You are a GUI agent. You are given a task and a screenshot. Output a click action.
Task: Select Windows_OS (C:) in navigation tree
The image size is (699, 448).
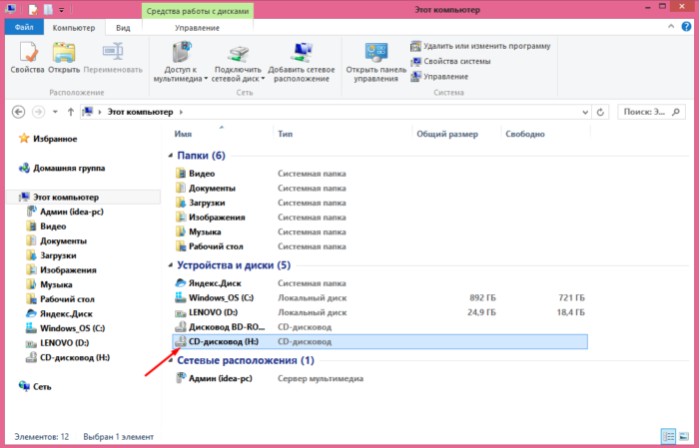pos(66,328)
